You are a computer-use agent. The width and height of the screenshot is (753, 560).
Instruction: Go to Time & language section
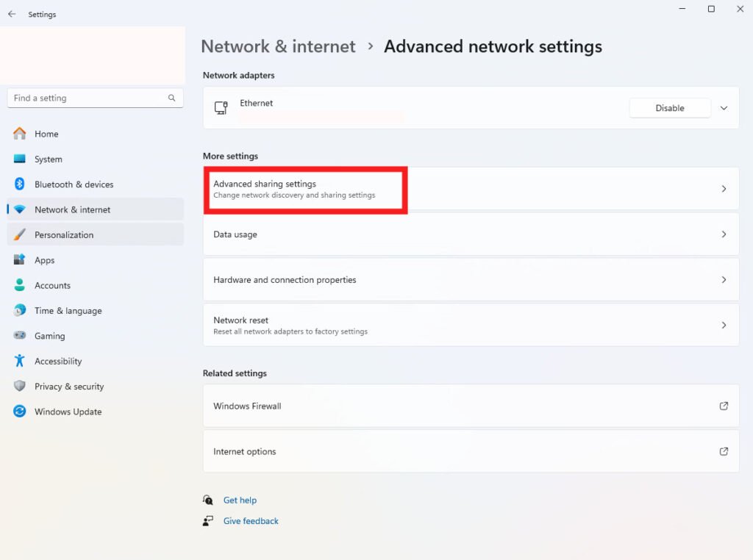[x=68, y=311]
